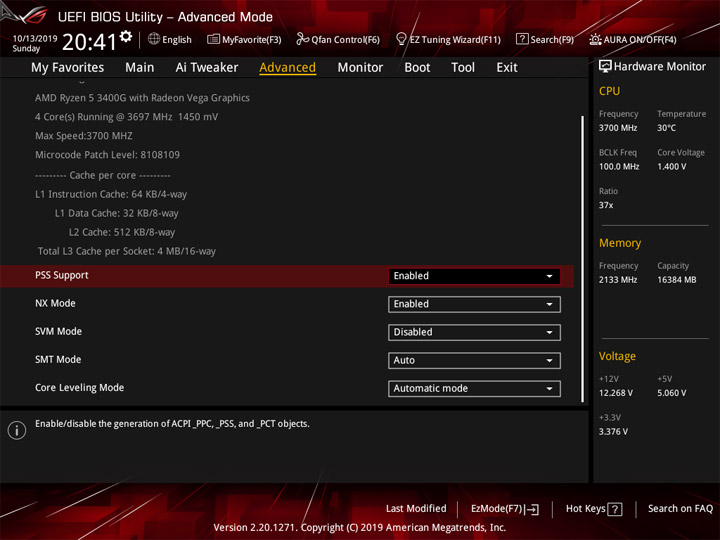Click AURA ON/OFF(F4) label

(x=640, y=39)
